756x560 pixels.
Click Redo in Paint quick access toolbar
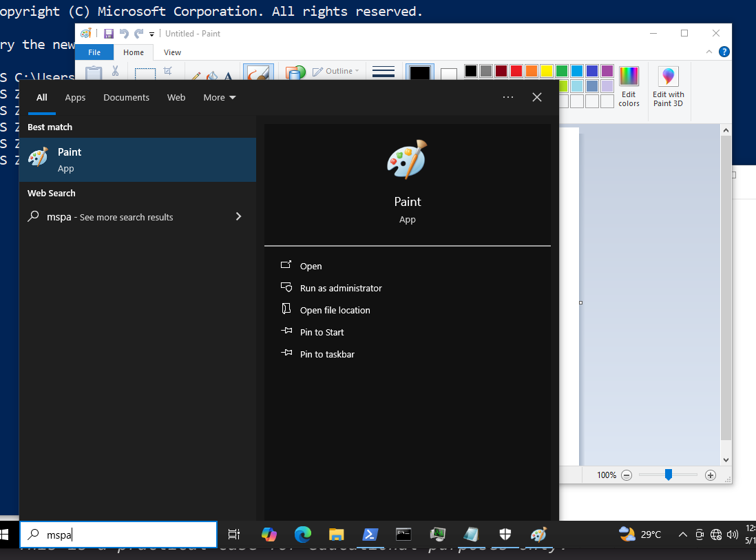[139, 34]
